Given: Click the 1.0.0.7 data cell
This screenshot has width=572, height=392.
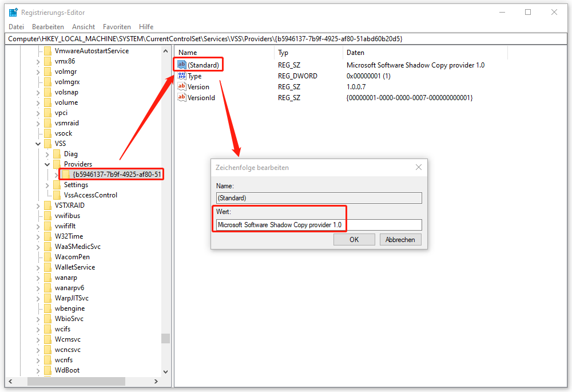Looking at the screenshot, I should coord(356,87).
